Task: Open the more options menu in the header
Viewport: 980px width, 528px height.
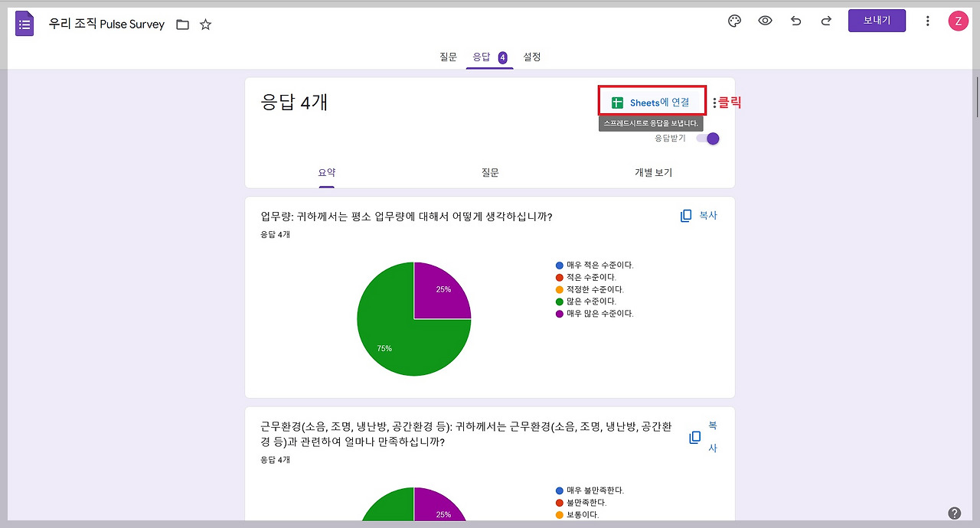Action: 928,21
